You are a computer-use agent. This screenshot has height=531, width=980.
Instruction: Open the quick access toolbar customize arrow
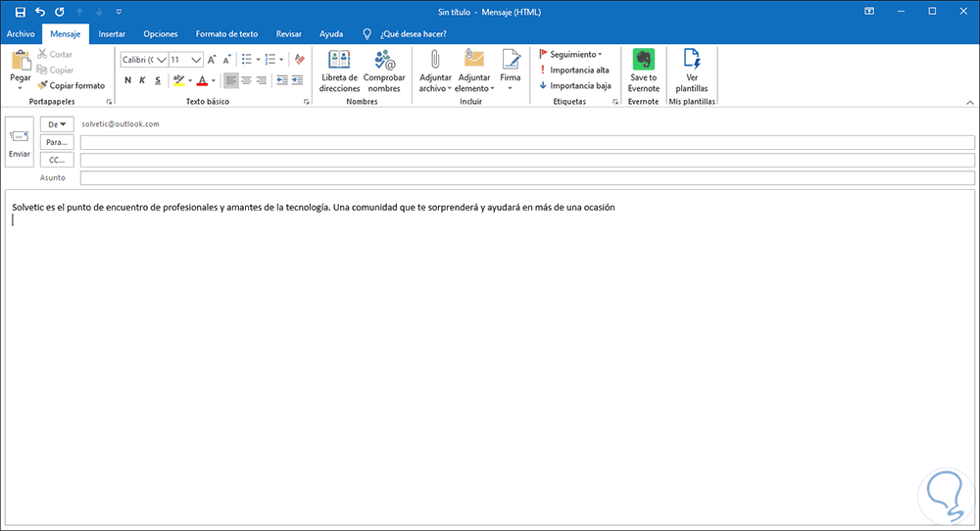click(x=119, y=12)
